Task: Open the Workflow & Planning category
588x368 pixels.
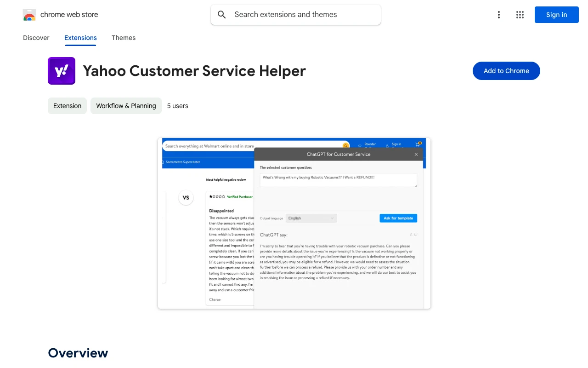Action: [126, 106]
